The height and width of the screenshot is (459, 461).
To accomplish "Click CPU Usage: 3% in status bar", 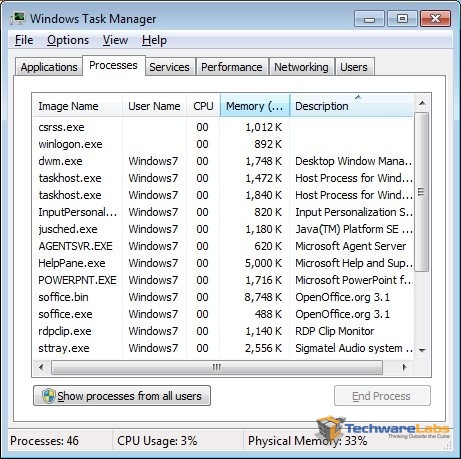I will tap(157, 441).
